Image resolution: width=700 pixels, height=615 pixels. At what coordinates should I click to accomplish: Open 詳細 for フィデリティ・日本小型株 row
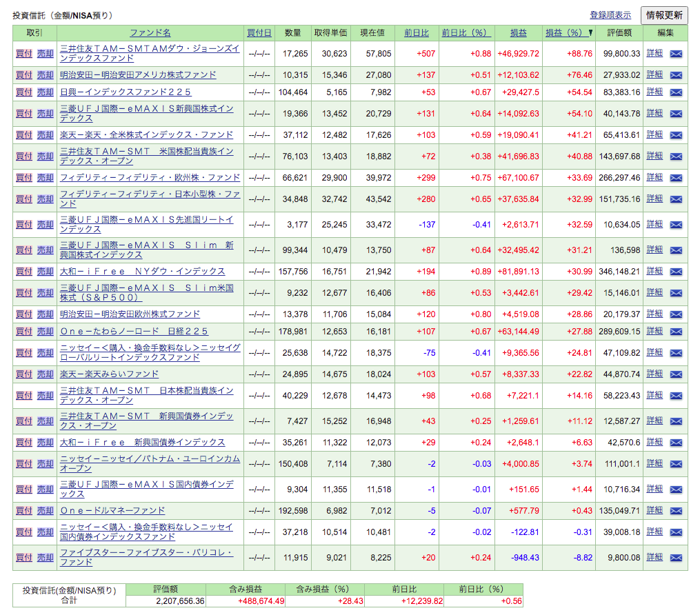click(x=654, y=199)
